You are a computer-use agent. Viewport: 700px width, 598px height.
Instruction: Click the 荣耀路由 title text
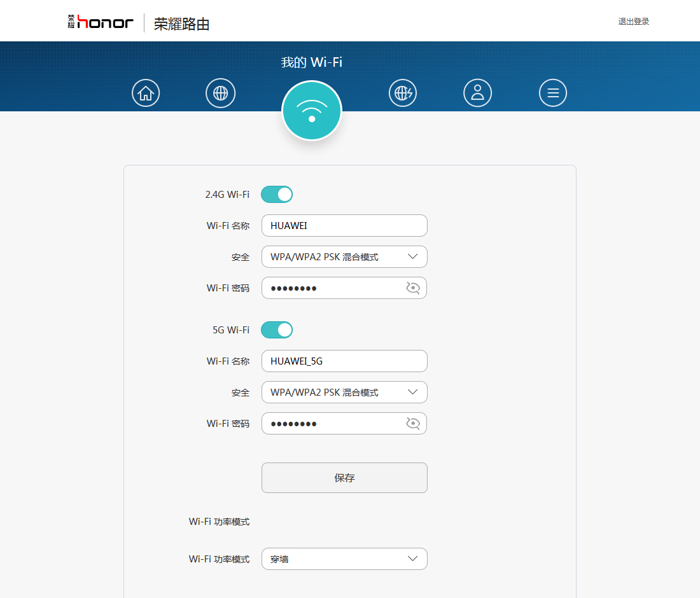click(x=182, y=24)
